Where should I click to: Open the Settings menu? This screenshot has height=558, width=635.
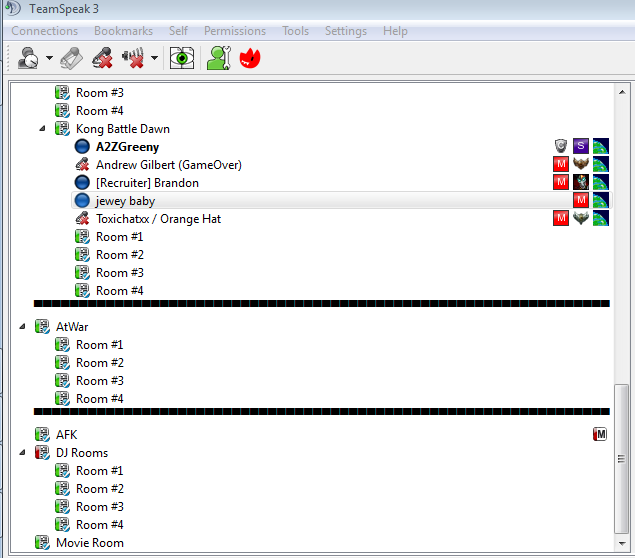[x=346, y=31]
